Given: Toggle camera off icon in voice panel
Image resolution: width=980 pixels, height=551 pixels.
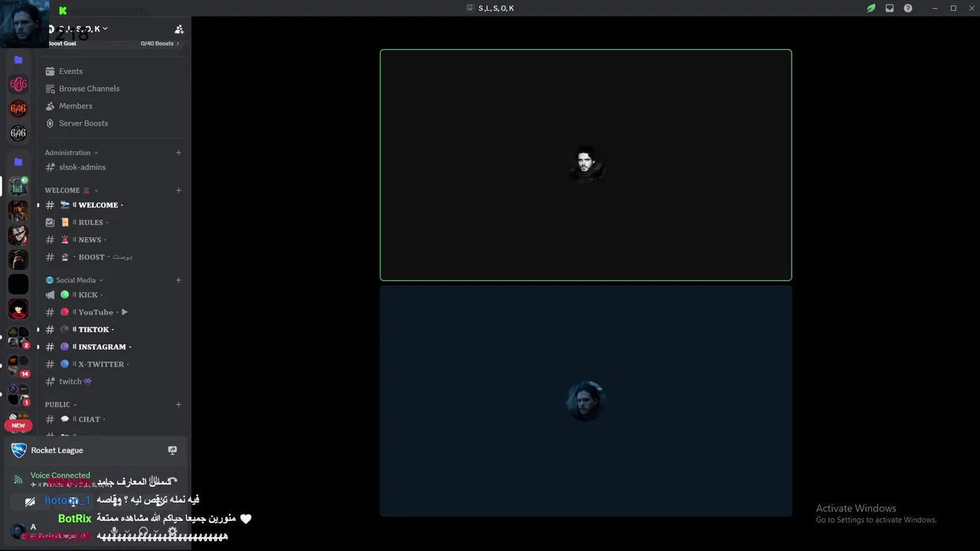Looking at the screenshot, I should [30, 502].
